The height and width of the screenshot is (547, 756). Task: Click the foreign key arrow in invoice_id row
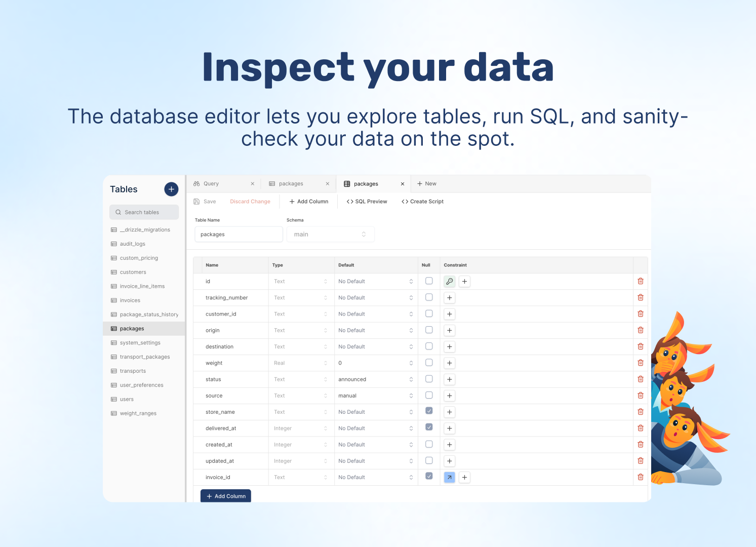point(450,477)
